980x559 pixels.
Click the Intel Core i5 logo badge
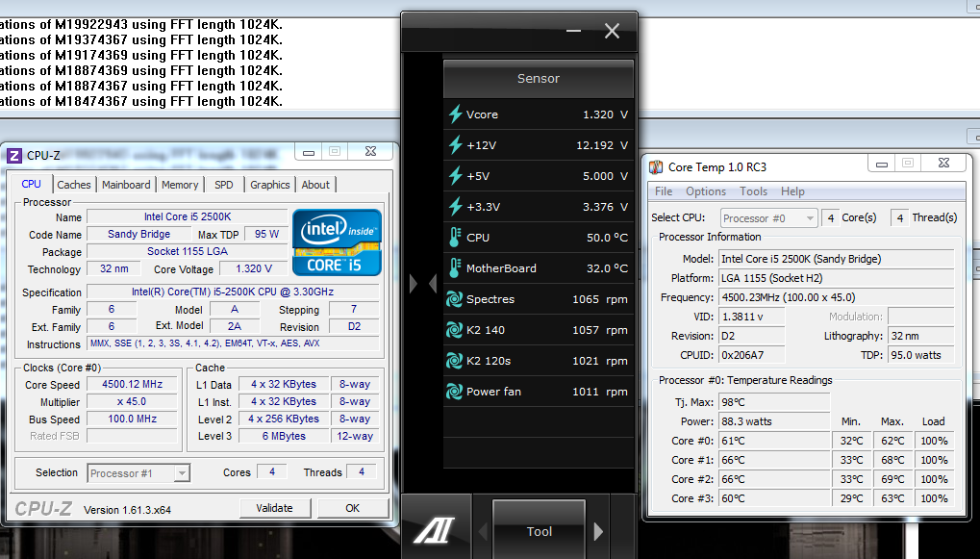[x=337, y=241]
